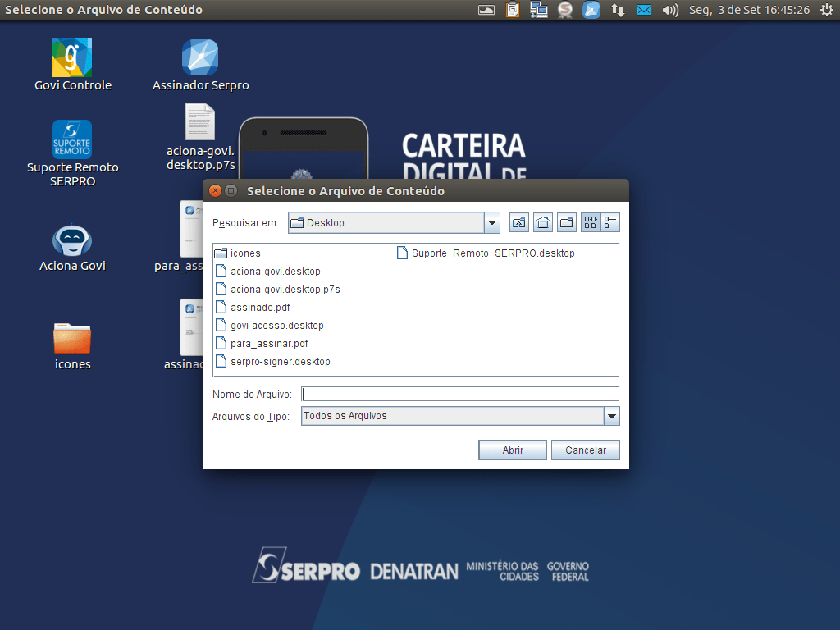
Task: Select para_assinar PDF thumbnail on the desktop
Action: pyautogui.click(x=191, y=229)
